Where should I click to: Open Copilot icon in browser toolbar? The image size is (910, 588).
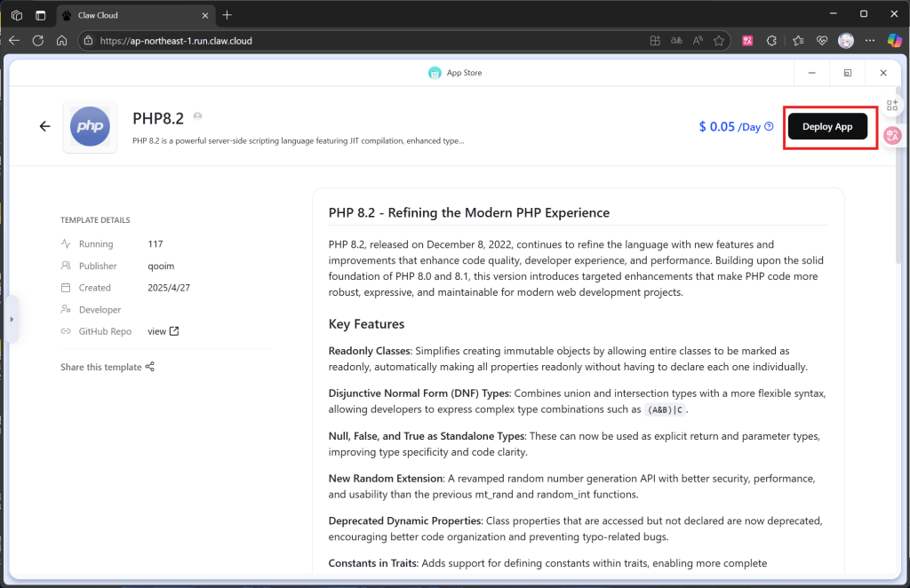(x=895, y=41)
